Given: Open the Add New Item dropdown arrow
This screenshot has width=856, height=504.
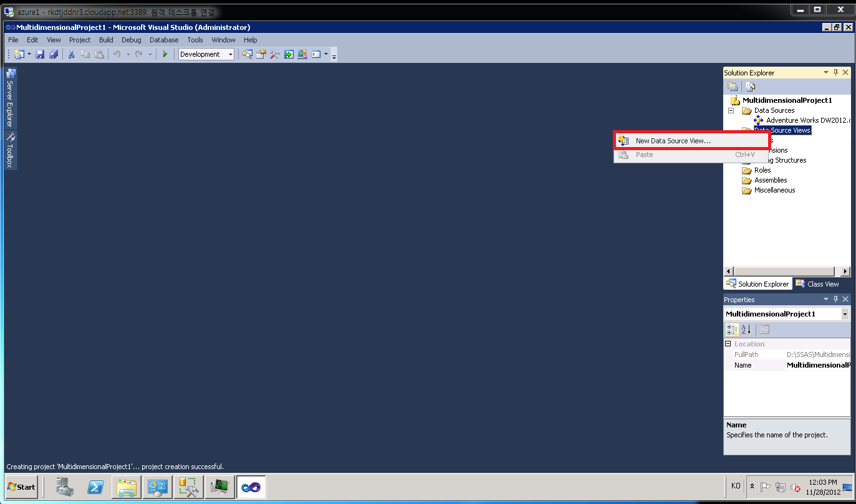Looking at the screenshot, I should click(29, 54).
